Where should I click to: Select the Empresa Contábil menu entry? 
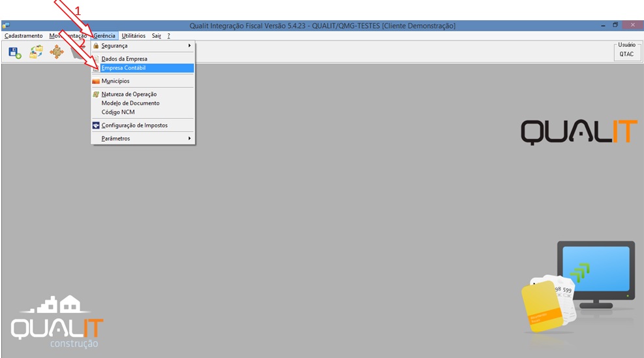click(x=142, y=68)
